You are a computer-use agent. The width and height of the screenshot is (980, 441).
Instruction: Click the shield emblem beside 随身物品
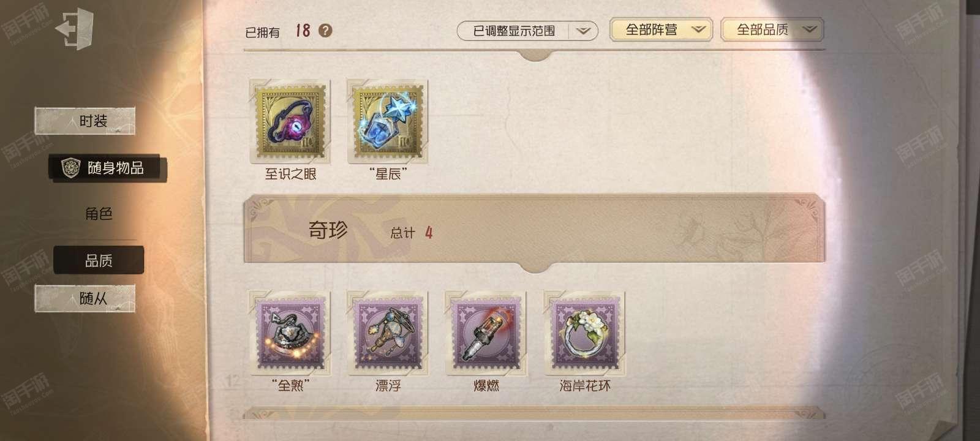coord(71,168)
